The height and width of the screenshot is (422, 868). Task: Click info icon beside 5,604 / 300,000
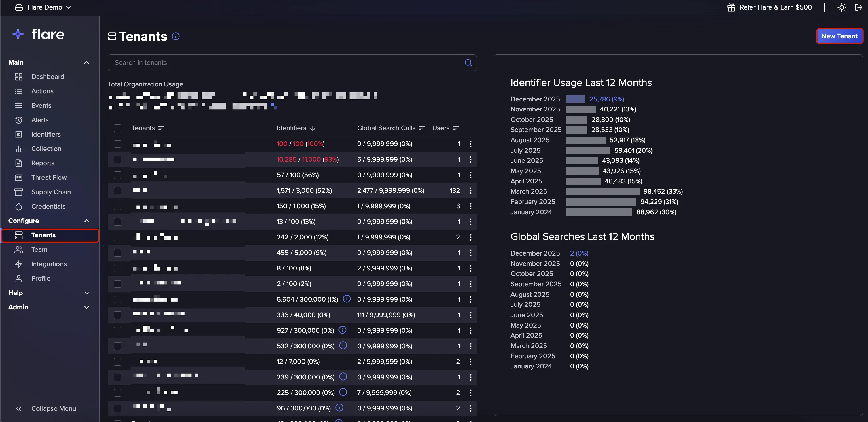point(346,299)
